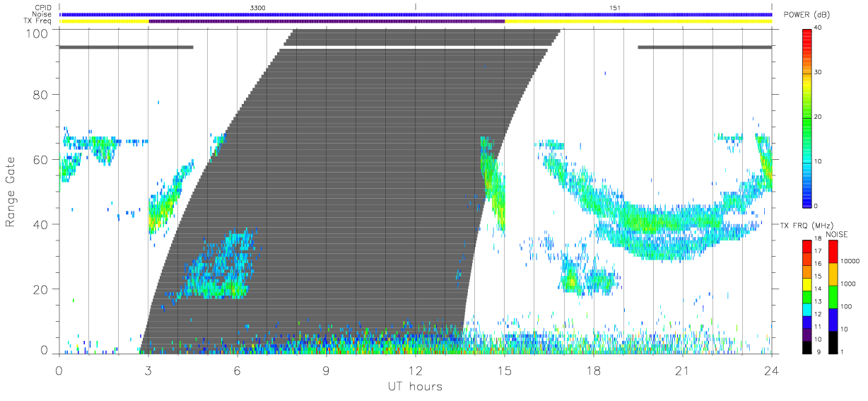The width and height of the screenshot is (868, 401).
Task: Click x-axis tick label '15'
Action: tap(505, 370)
